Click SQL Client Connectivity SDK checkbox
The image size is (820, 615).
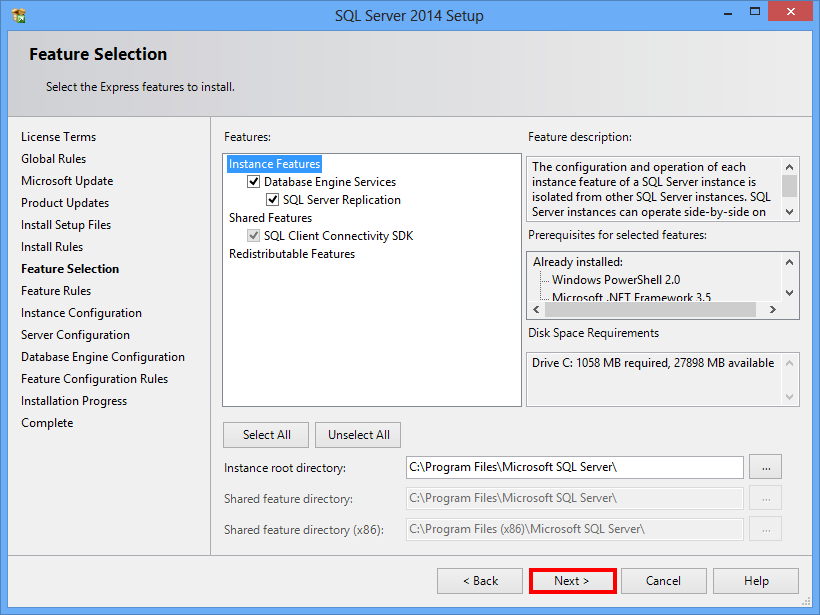point(254,236)
